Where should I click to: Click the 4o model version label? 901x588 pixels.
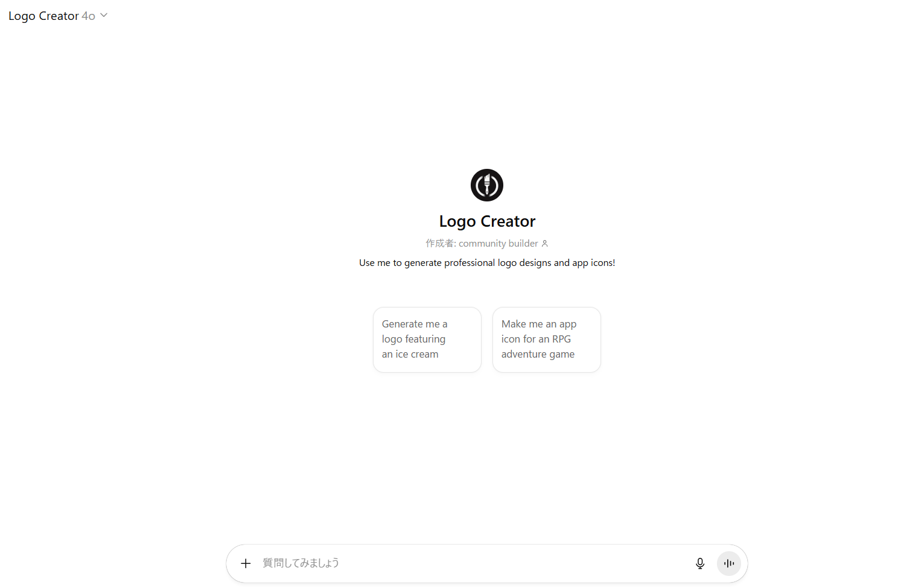tap(88, 16)
